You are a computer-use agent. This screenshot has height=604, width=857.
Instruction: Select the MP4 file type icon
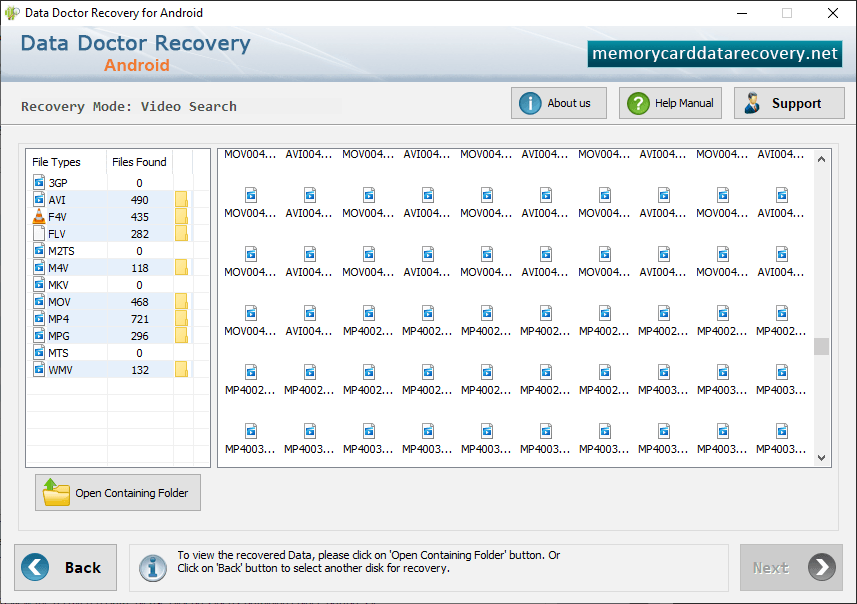coord(39,318)
